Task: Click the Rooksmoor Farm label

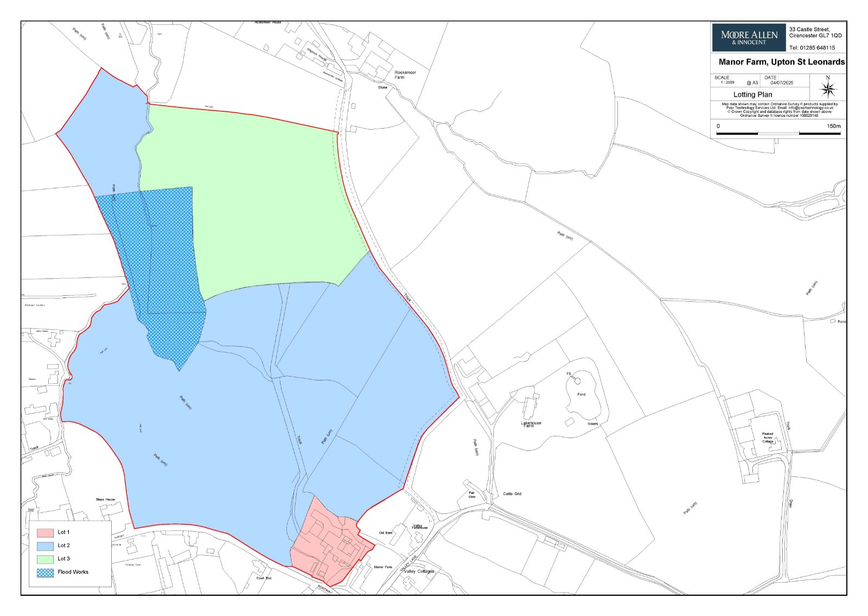Action: (x=405, y=74)
